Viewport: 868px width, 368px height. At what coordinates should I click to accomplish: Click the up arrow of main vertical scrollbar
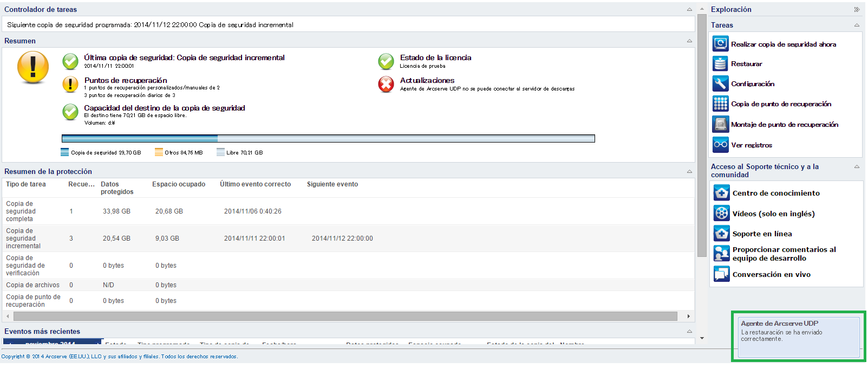(x=702, y=9)
